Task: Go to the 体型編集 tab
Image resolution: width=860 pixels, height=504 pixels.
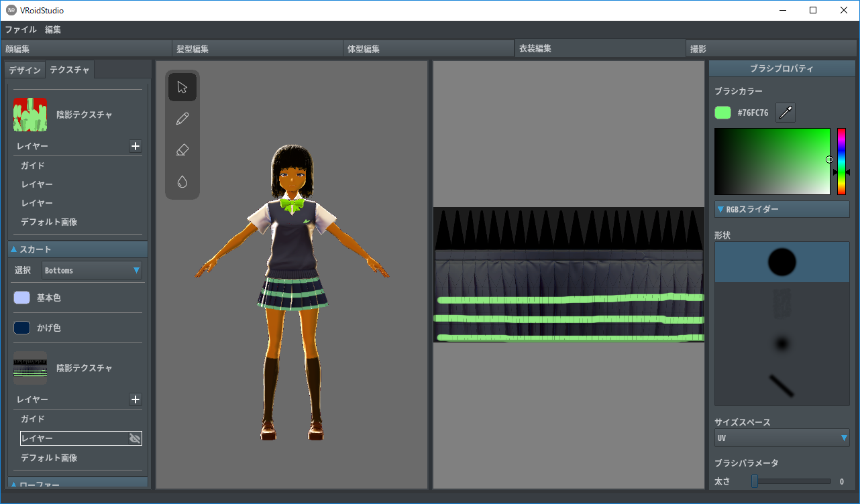Action: [x=429, y=49]
